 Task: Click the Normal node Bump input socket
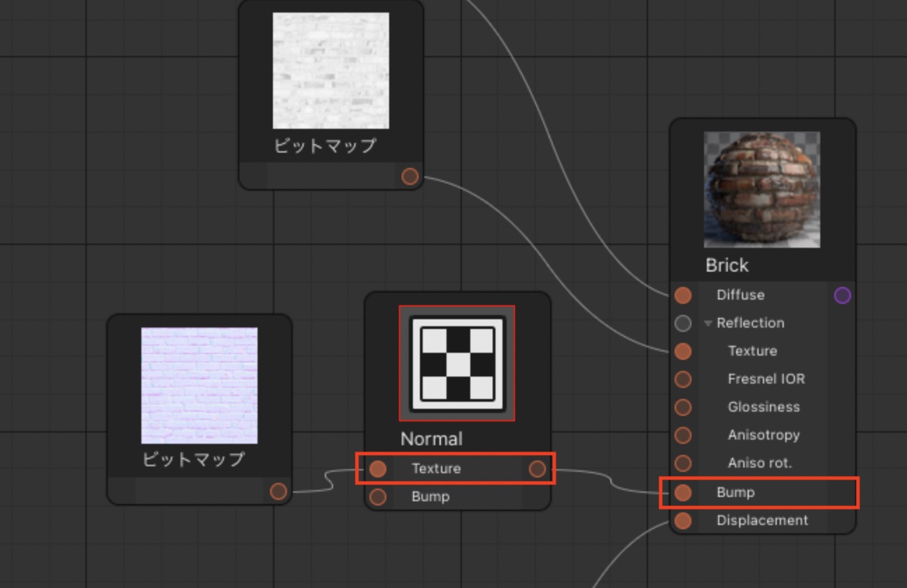click(378, 497)
